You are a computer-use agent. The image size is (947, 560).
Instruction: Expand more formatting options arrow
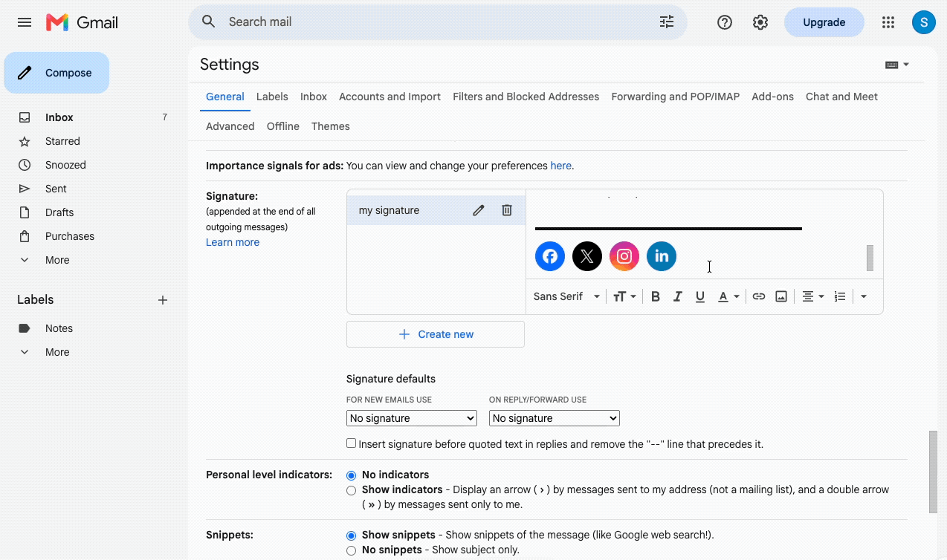pos(863,296)
